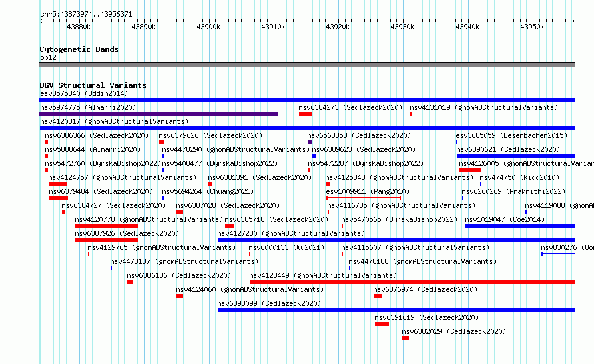
Task: Select nsv6386136 (Sedlazeck2020) variant
Action: (179, 275)
